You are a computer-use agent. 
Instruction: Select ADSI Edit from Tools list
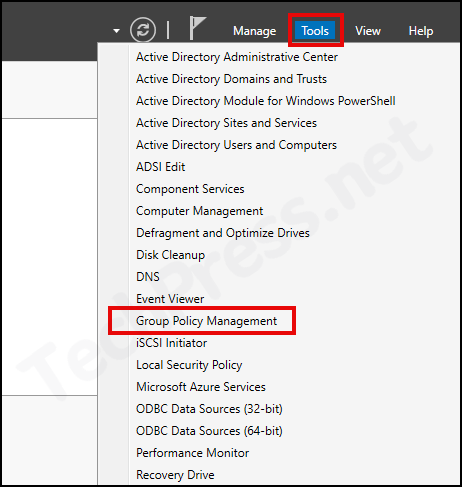[x=160, y=167]
